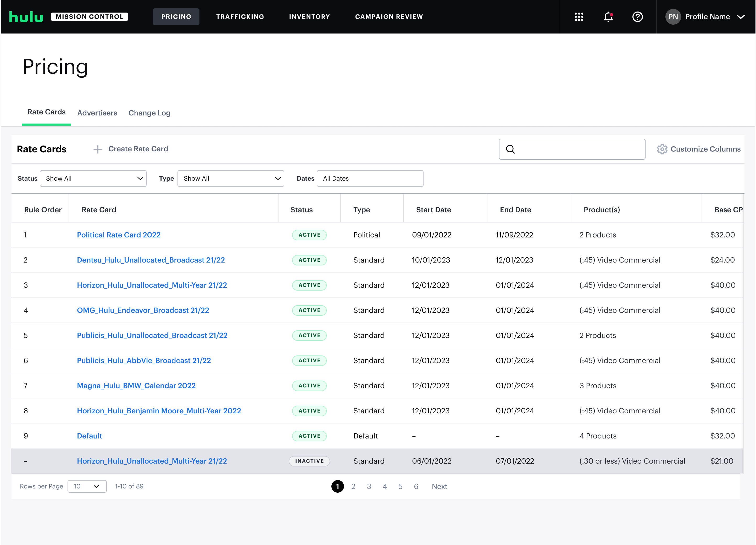Screen dimensions: 756x545
Task: Click the plus icon for Create Rate Card
Action: 98,149
